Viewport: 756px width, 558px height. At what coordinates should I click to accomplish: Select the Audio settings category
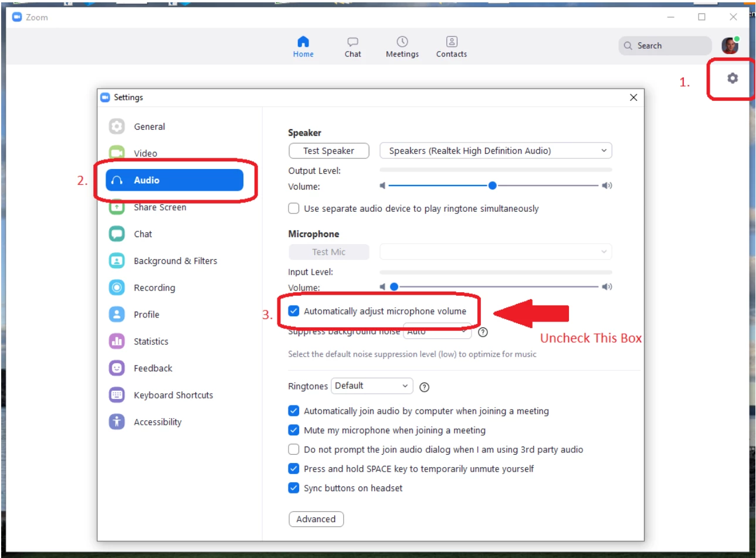point(175,180)
